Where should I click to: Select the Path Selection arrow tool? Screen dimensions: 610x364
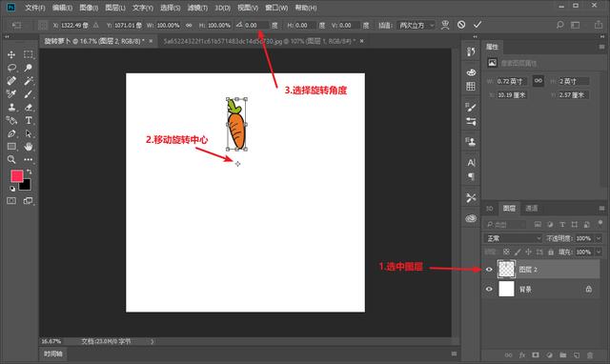pos(28,133)
